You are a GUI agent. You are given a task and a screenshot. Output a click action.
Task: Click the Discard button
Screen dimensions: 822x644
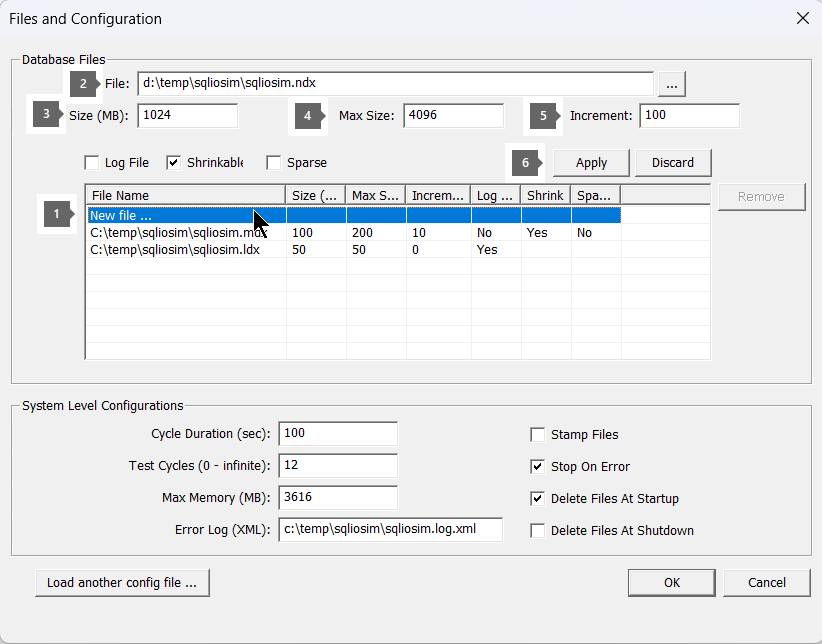[673, 163]
